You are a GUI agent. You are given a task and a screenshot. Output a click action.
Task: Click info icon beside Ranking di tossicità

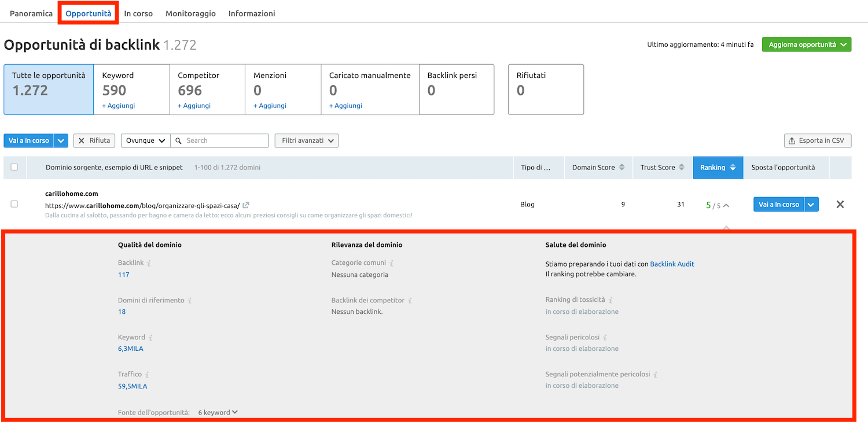(610, 300)
